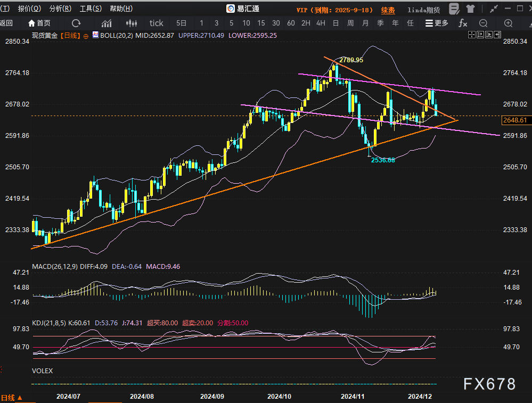Select the 日 daily period

(335, 23)
